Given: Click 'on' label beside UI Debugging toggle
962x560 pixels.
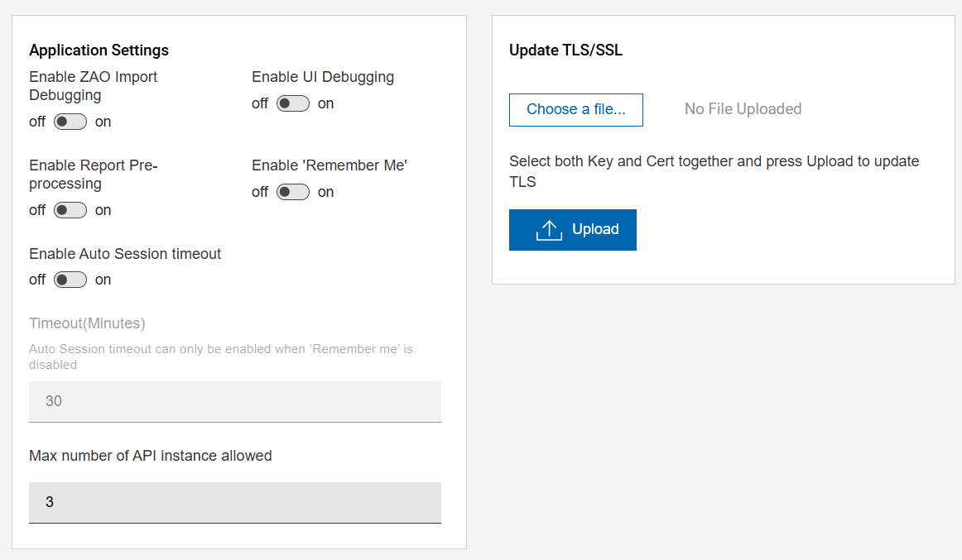Looking at the screenshot, I should 326,103.
